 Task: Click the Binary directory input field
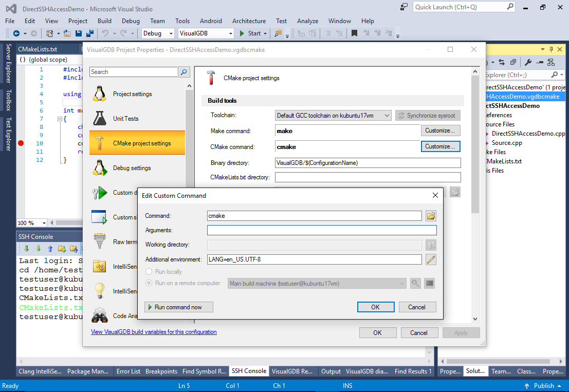click(368, 163)
